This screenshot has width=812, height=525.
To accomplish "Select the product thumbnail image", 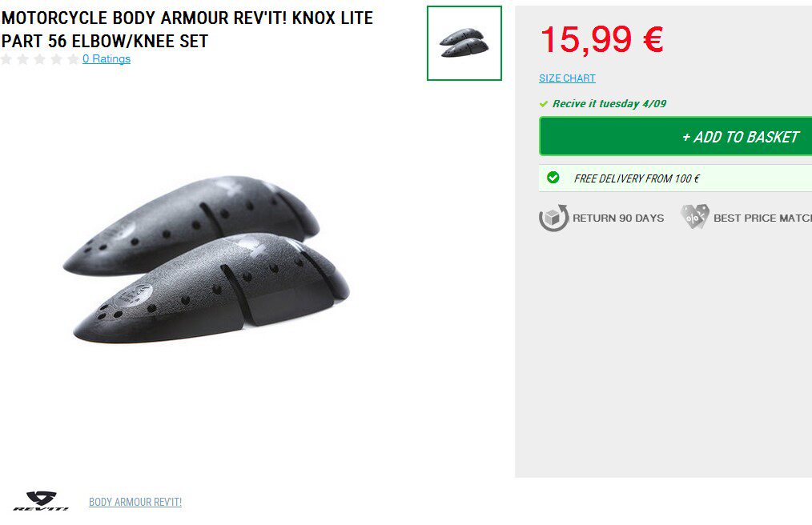I will (464, 43).
